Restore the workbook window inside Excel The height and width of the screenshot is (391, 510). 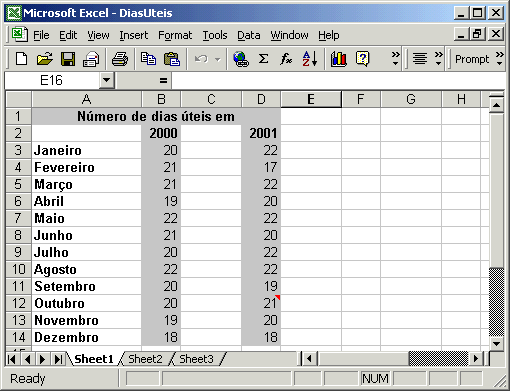click(477, 34)
